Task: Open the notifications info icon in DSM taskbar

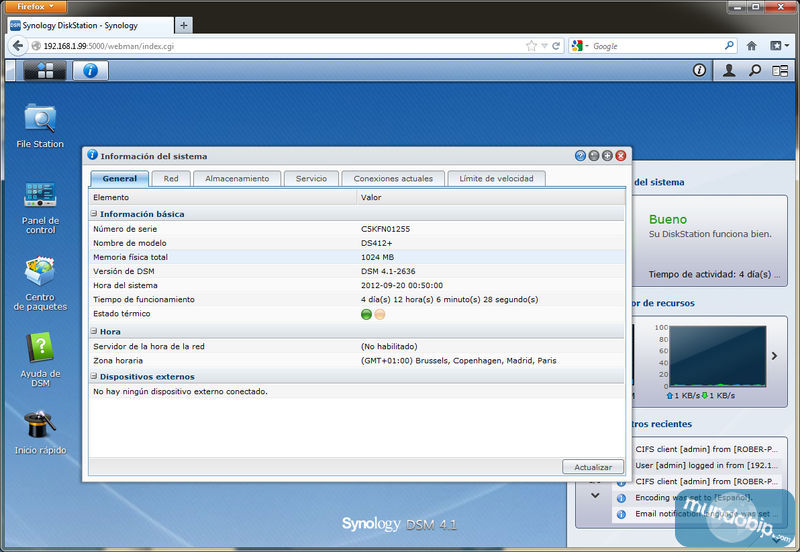Action: click(699, 70)
